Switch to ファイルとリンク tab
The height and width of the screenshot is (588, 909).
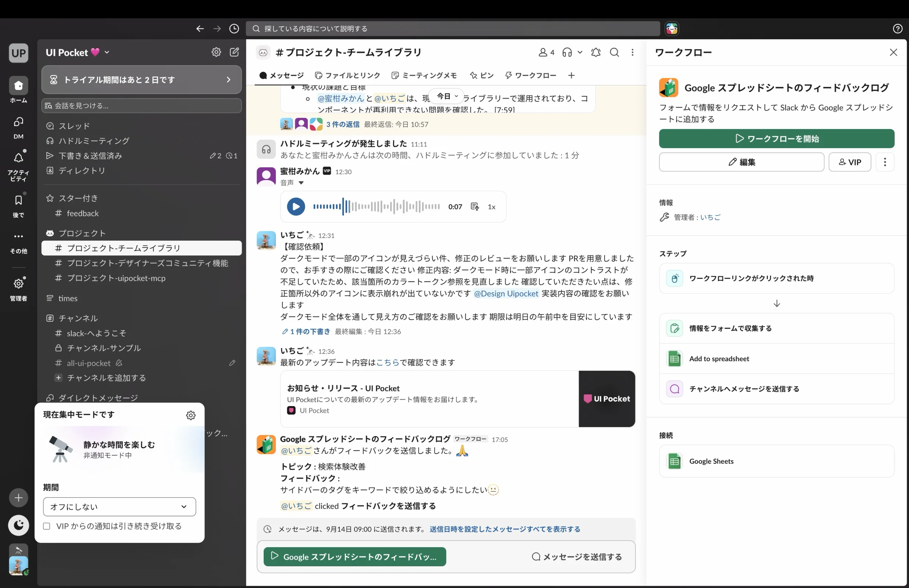347,75
